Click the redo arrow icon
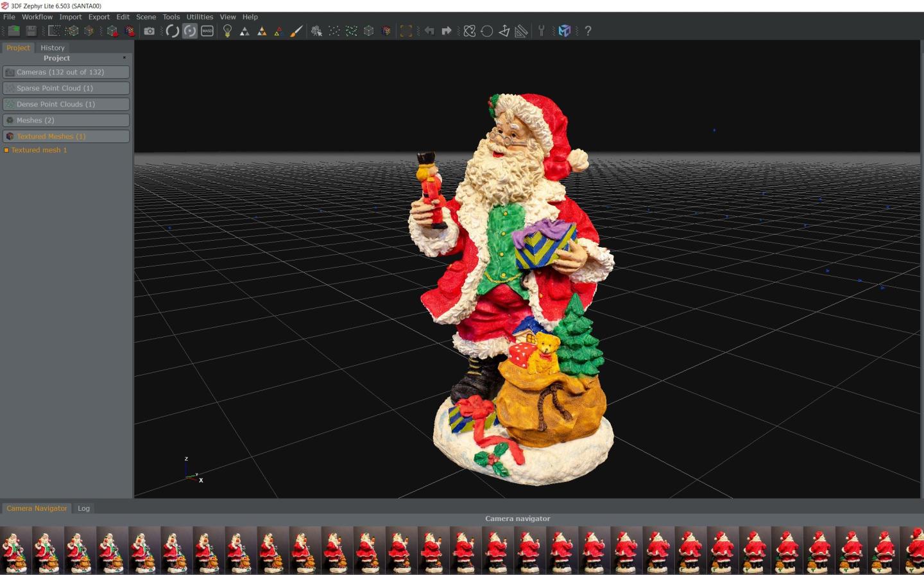Image resolution: width=924 pixels, height=575 pixels. point(447,31)
